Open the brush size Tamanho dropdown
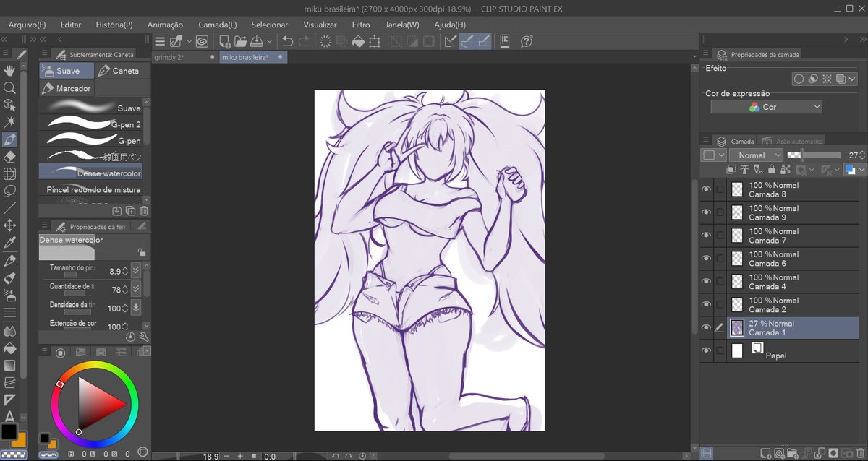The width and height of the screenshot is (868, 461). pyautogui.click(x=135, y=271)
